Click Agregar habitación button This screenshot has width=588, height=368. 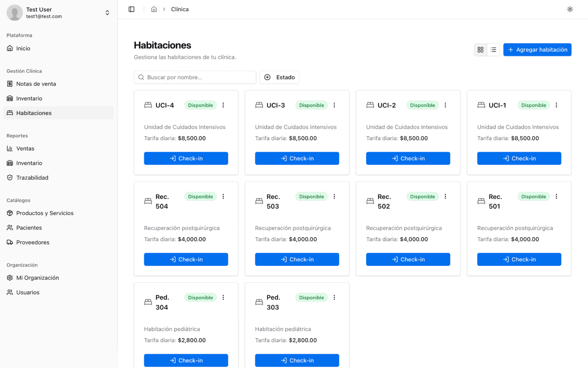537,49
